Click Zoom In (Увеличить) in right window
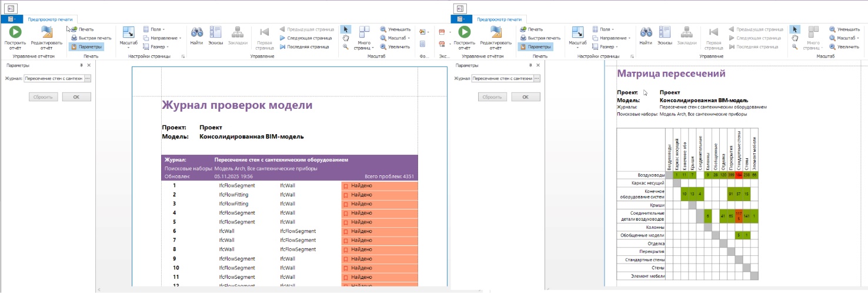Screen dimensions: 868x293 (844, 46)
